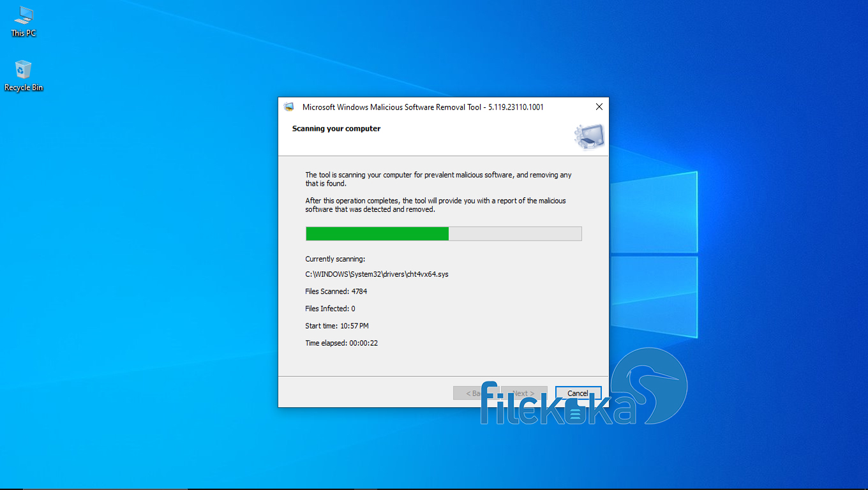Click the 'Scanning your computer' heading
Image resolution: width=868 pixels, height=490 pixels.
click(336, 129)
